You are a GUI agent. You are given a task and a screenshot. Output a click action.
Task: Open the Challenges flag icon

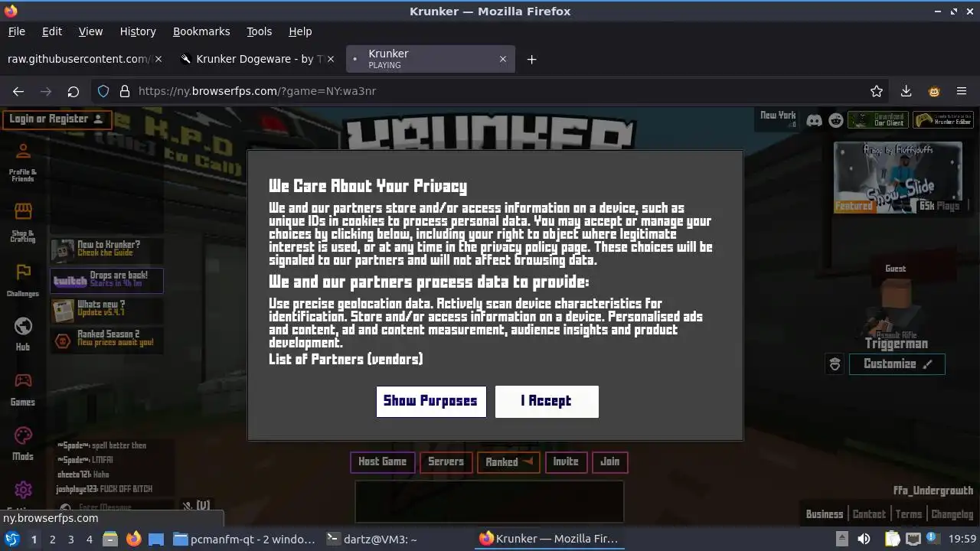(x=23, y=280)
